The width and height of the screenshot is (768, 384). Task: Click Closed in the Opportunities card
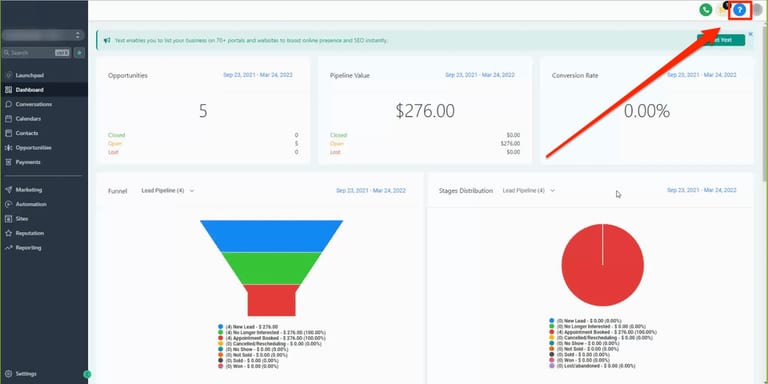[x=117, y=135]
